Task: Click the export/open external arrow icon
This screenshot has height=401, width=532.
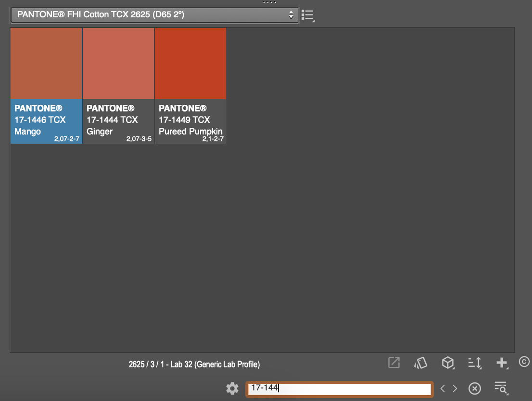Action: click(394, 363)
